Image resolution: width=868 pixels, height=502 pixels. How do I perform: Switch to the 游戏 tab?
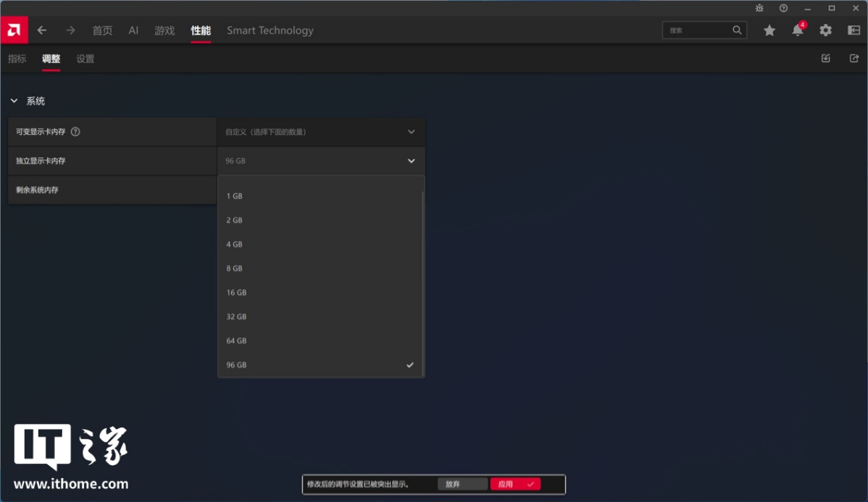tap(164, 30)
